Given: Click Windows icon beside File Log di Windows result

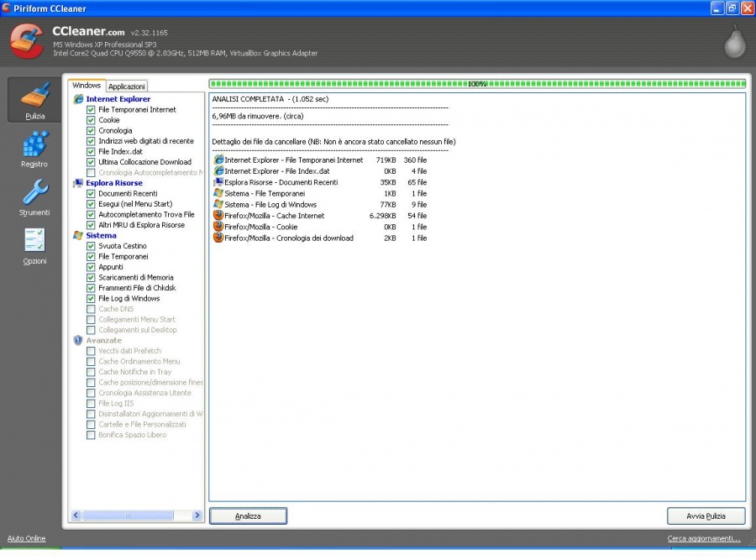Looking at the screenshot, I should (x=218, y=204).
